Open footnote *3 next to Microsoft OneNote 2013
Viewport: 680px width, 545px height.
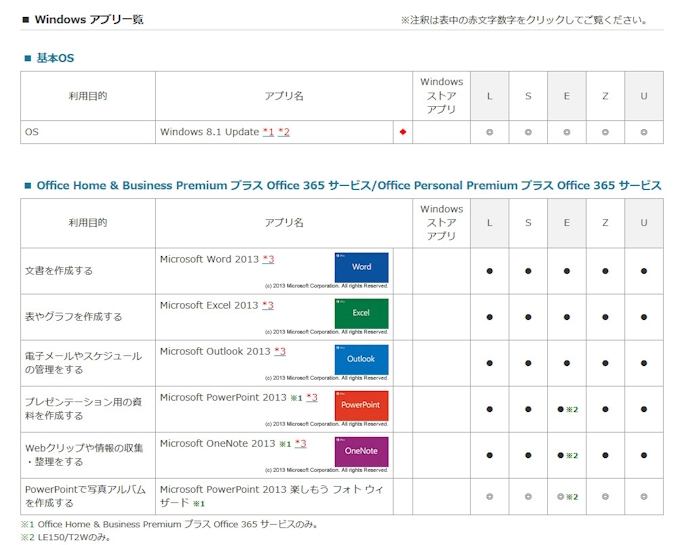(300, 444)
